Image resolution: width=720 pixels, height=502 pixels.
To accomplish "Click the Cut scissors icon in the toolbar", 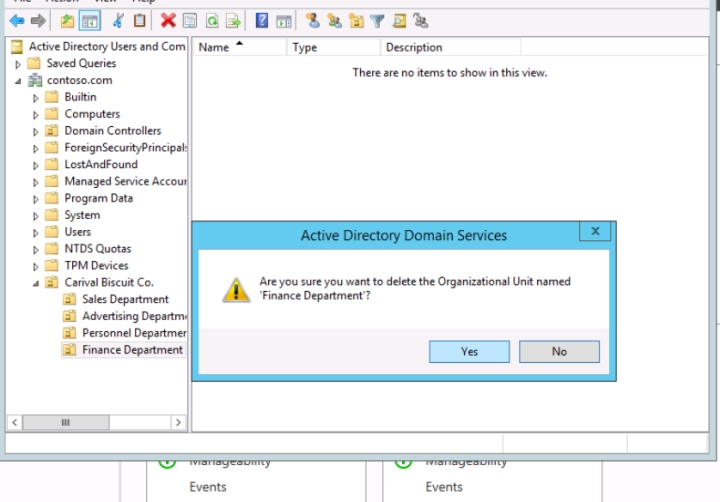I will pyautogui.click(x=118, y=21).
